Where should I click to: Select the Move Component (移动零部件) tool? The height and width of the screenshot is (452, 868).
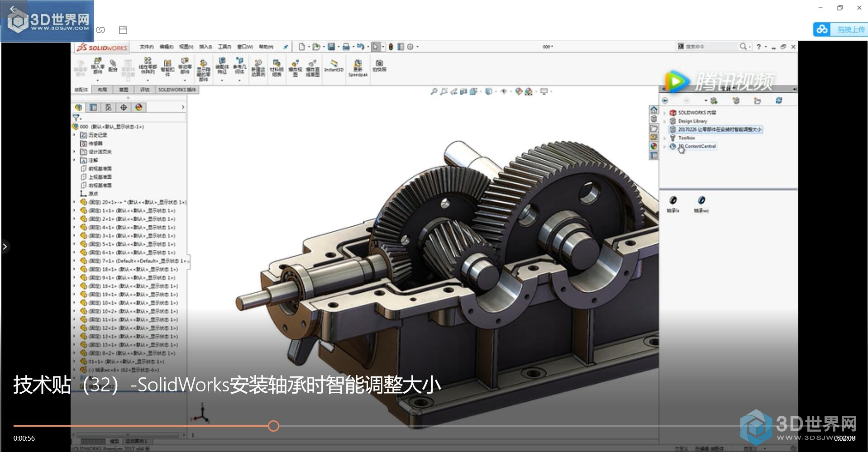point(185,66)
